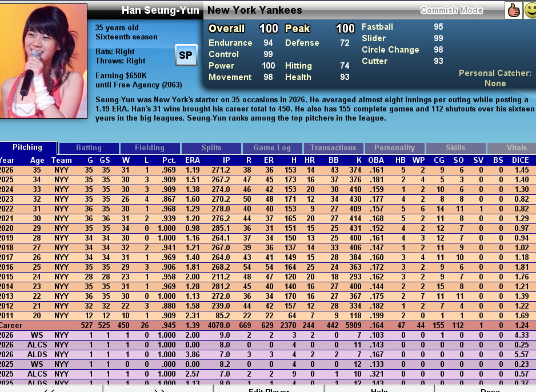The height and width of the screenshot is (392, 536).
Task: Click the Earning $650K contract text
Action: click(121, 75)
